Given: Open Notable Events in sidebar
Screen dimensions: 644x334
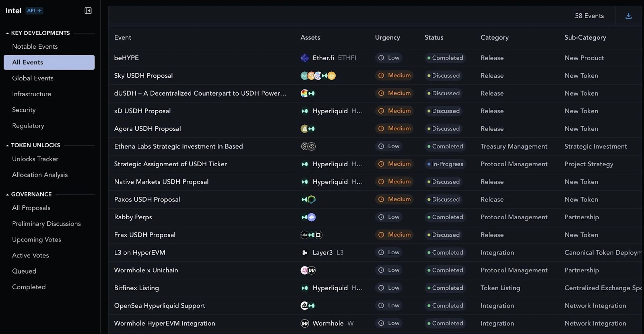Looking at the screenshot, I should (35, 47).
